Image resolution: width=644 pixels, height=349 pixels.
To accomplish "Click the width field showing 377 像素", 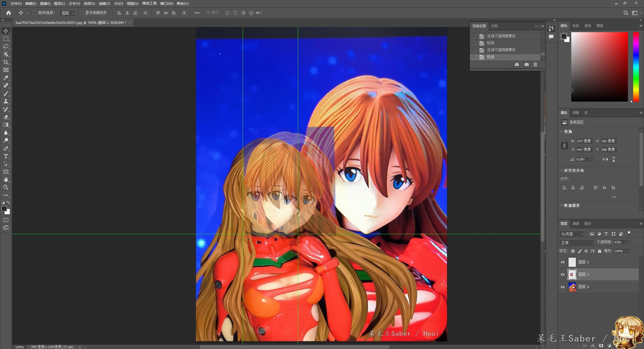I will 584,141.
